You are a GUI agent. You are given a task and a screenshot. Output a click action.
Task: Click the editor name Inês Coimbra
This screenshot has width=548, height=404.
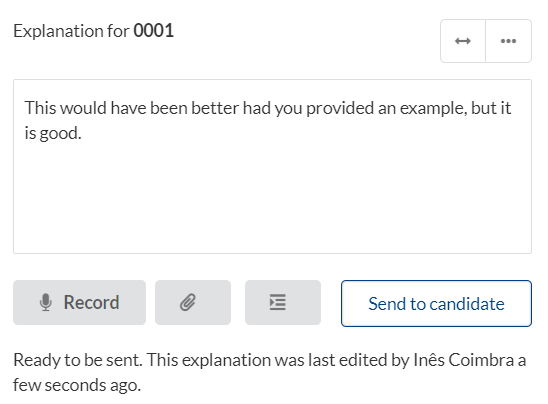pyautogui.click(x=464, y=360)
